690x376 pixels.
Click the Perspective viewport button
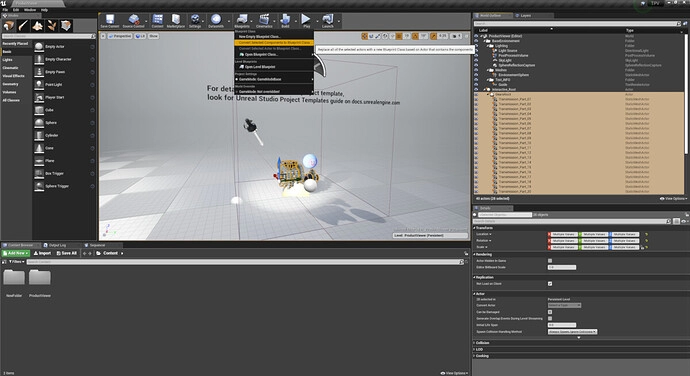(120, 36)
